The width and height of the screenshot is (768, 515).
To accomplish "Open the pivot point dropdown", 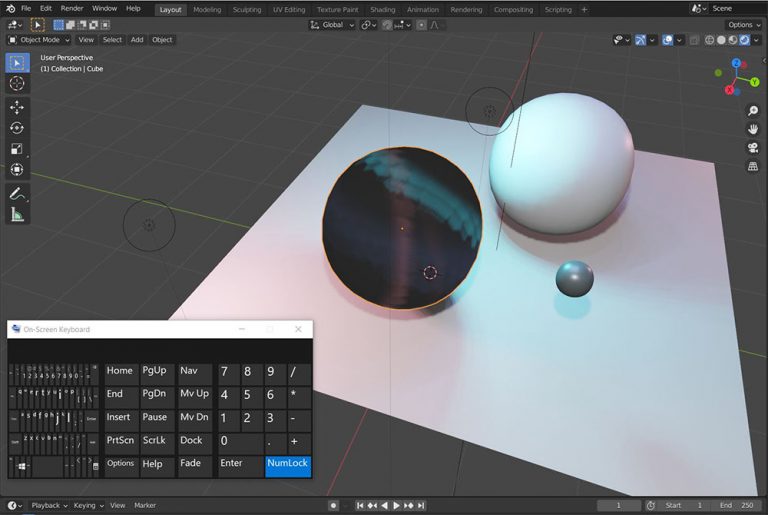I will 368,25.
